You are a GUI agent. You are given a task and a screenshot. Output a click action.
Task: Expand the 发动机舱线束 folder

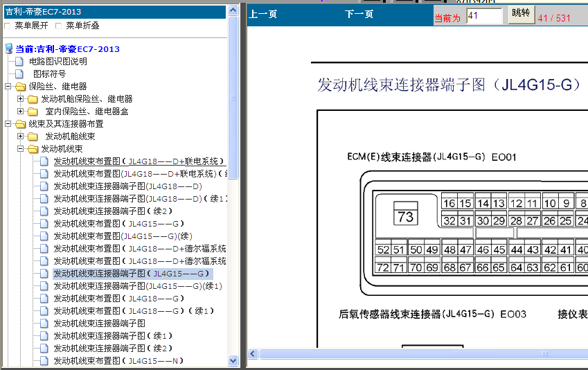(20, 136)
